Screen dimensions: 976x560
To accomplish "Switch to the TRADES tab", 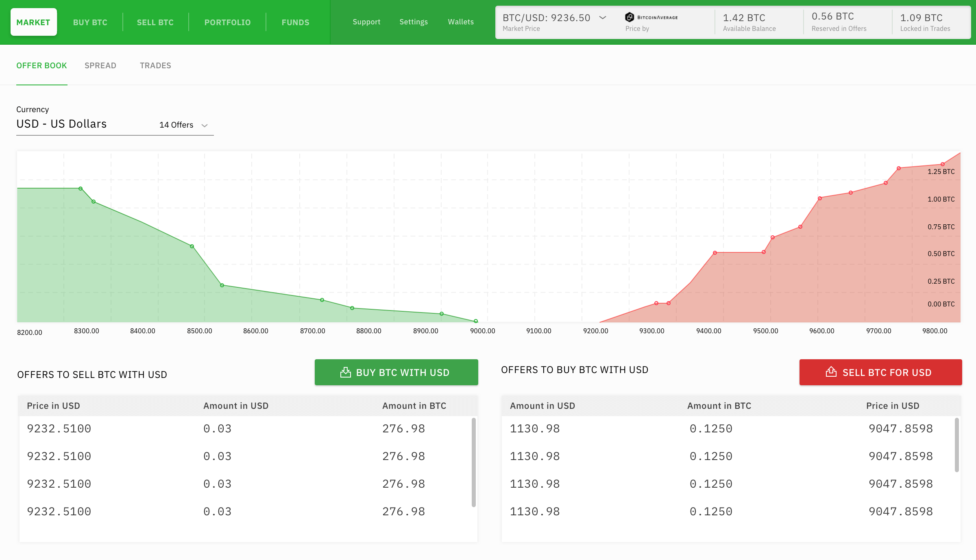I will pyautogui.click(x=155, y=65).
